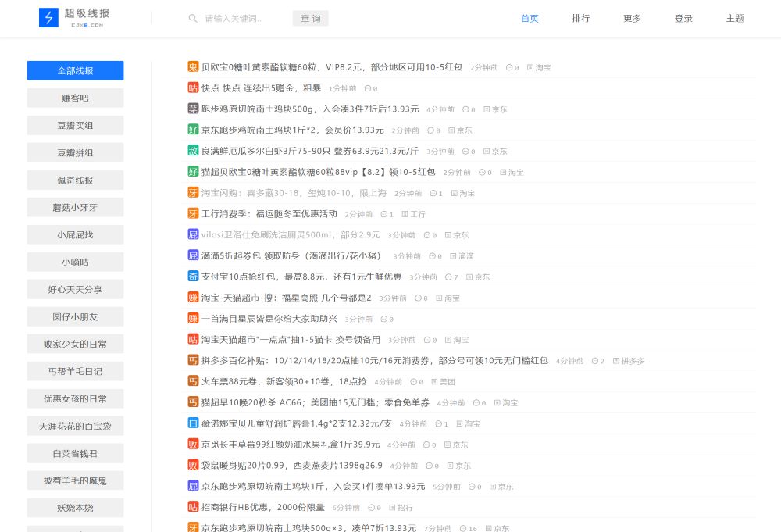781x532 pixels.
Task: Click the 马 icon beside the 拼多多百亿补贴 item
Action: pyautogui.click(x=193, y=361)
